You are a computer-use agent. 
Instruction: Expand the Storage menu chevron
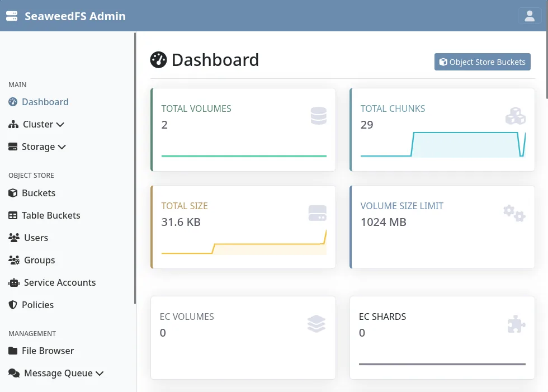tap(62, 147)
